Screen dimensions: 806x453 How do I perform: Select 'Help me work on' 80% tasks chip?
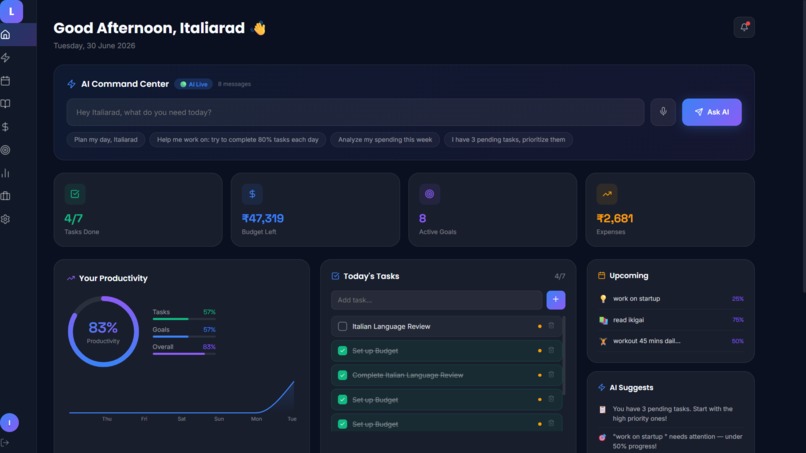[x=237, y=140]
